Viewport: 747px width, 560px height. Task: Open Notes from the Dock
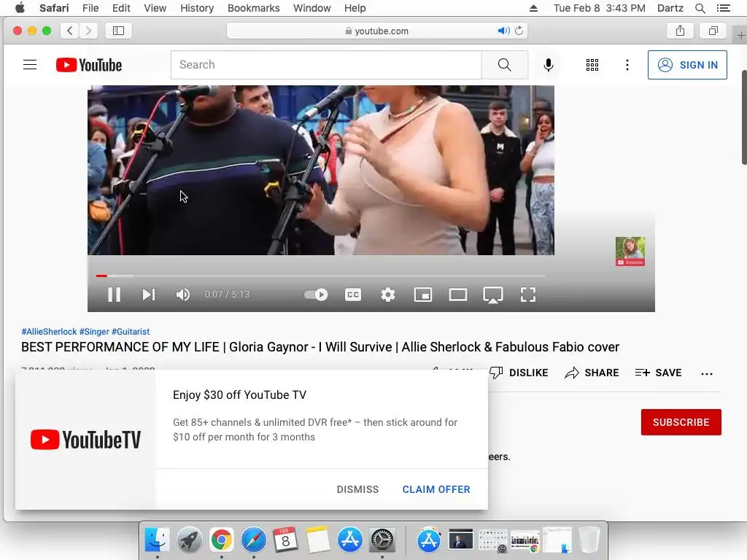[318, 540]
